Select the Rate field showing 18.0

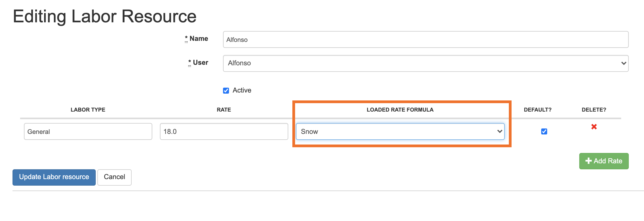click(x=224, y=131)
